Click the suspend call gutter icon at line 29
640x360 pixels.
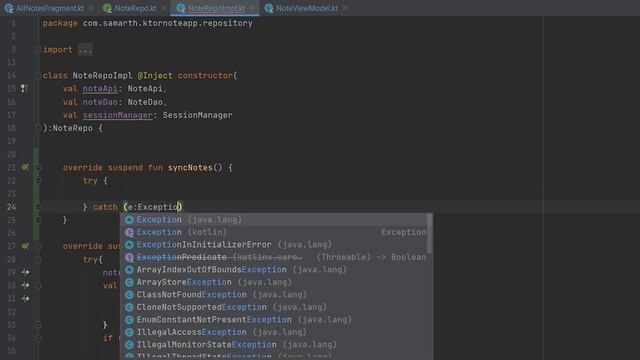[25, 272]
